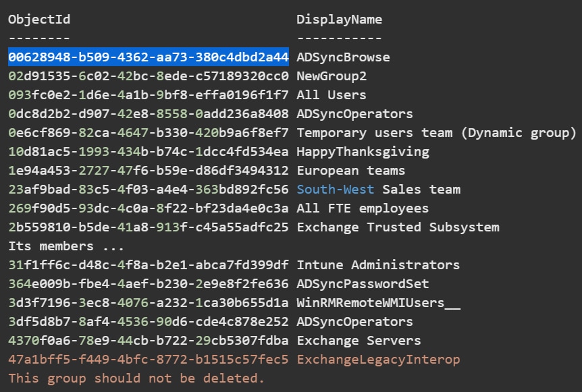Click the orange ObjectId beginning 47a1bff5

pos(149,360)
